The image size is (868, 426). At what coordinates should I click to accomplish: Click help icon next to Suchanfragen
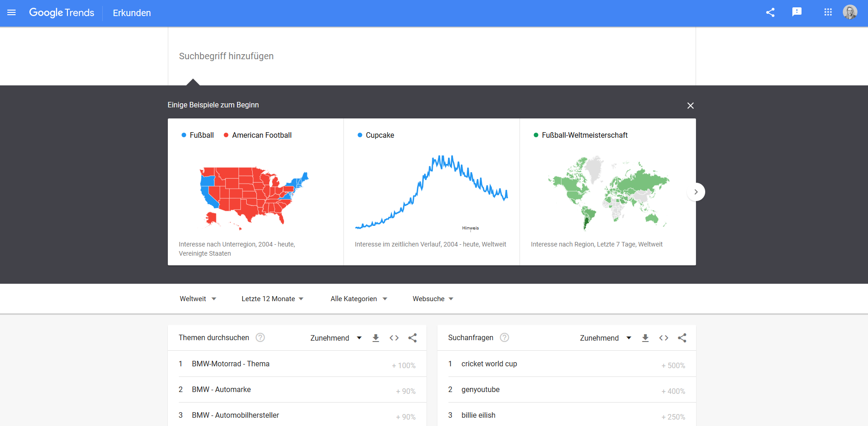pos(504,337)
